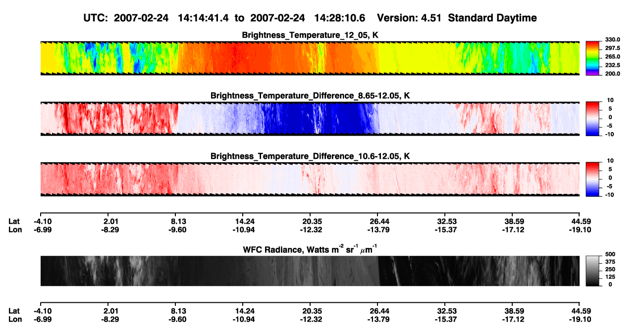Click latitude '14.24' on the axis above the WFC panel

242,222
